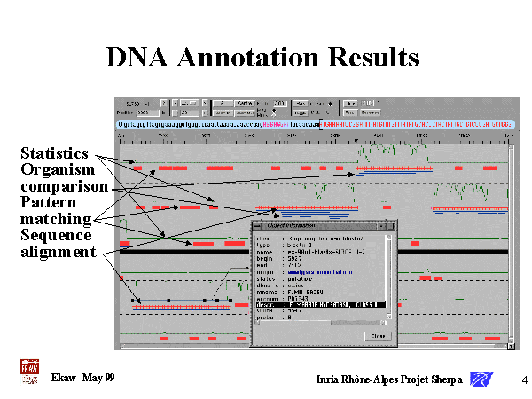The width and height of the screenshot is (532, 399).
Task: Click the Close button in Object Information dialog
Action: [376, 336]
